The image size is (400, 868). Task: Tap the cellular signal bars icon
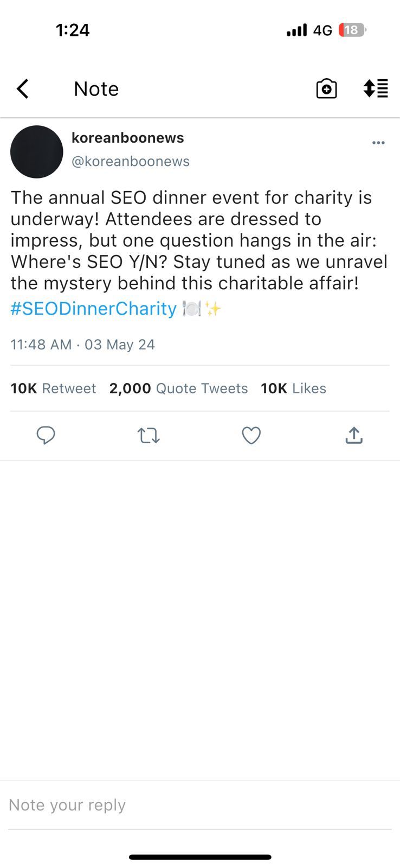click(x=296, y=30)
